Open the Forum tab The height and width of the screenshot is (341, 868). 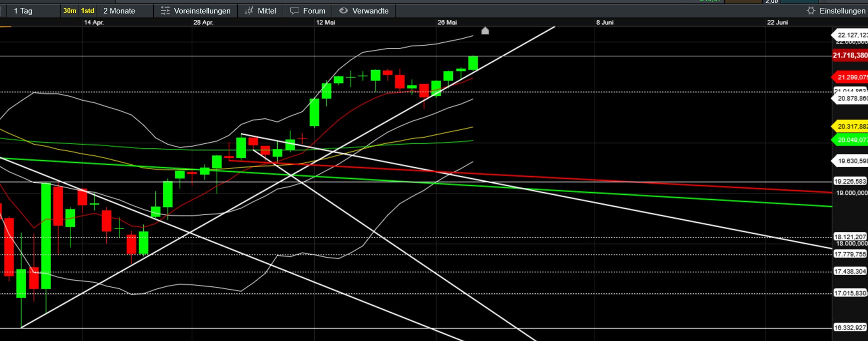click(x=308, y=10)
